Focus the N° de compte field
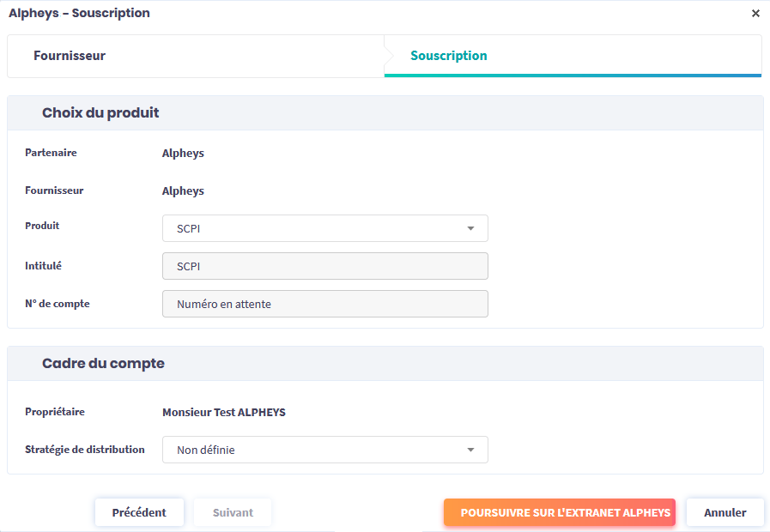Viewport: 770px width, 532px height. [x=324, y=304]
